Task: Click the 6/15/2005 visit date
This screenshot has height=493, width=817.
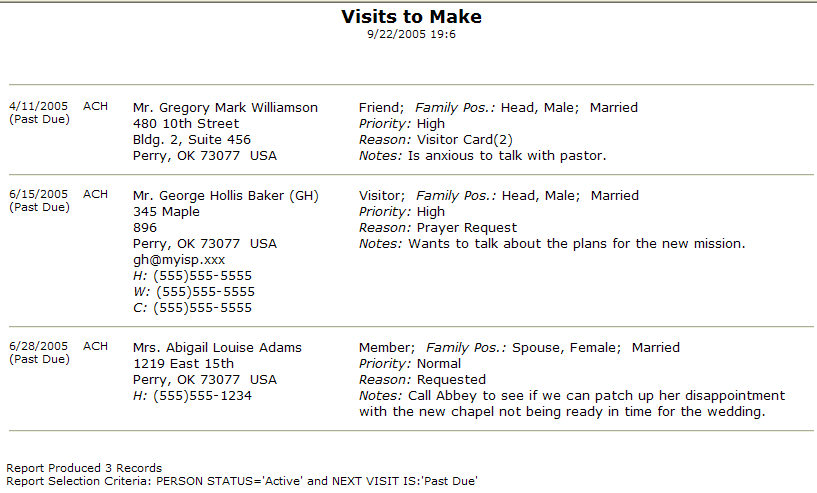Action: coord(39,194)
